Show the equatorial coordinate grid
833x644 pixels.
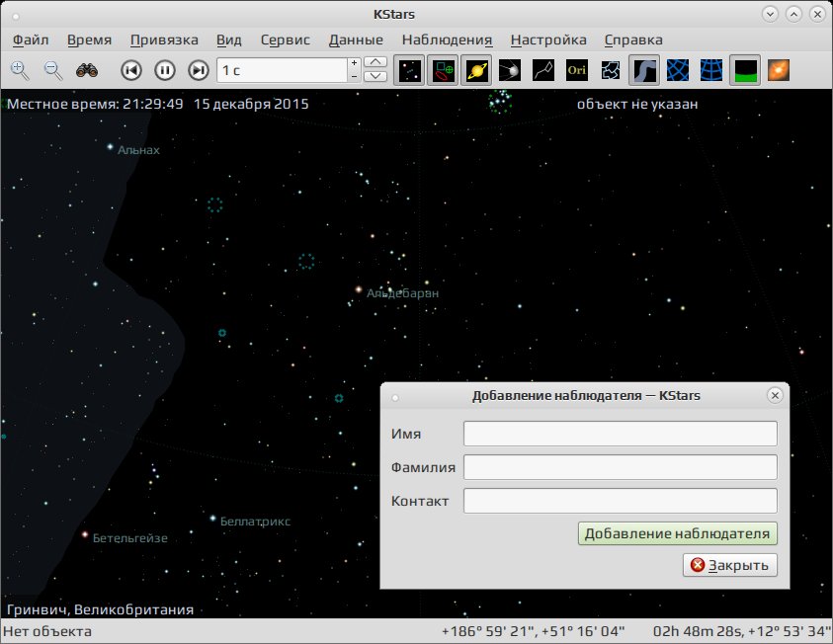(x=678, y=70)
